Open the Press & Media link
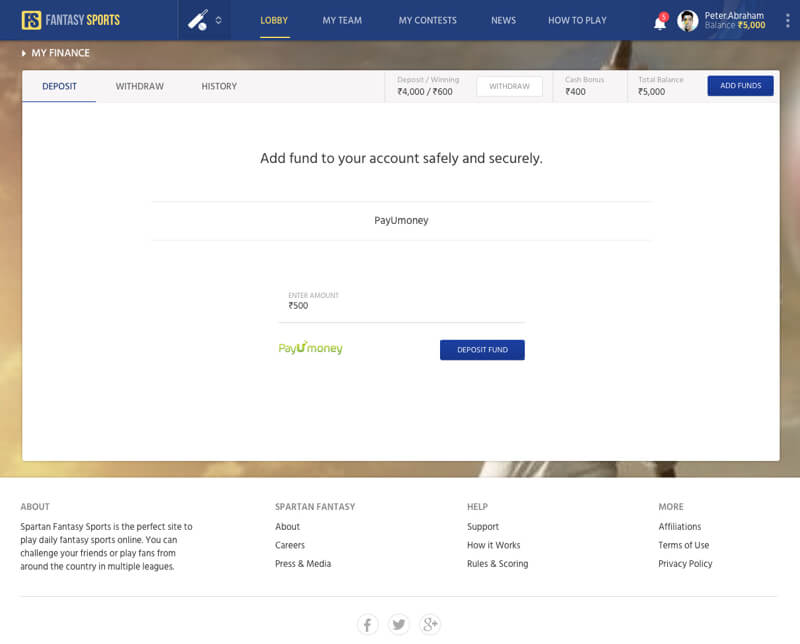Image resolution: width=800 pixels, height=644 pixels. tap(303, 563)
